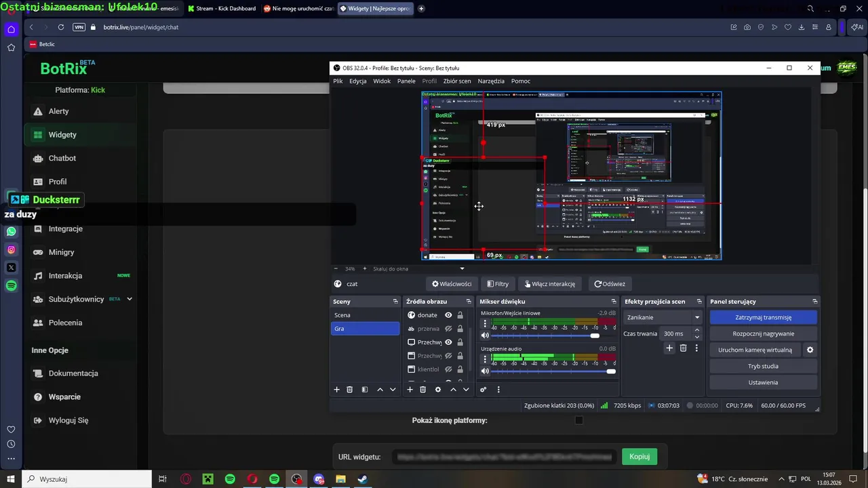Open X (Twitter) in Opera sidebar
The image size is (868, 488).
[11, 268]
